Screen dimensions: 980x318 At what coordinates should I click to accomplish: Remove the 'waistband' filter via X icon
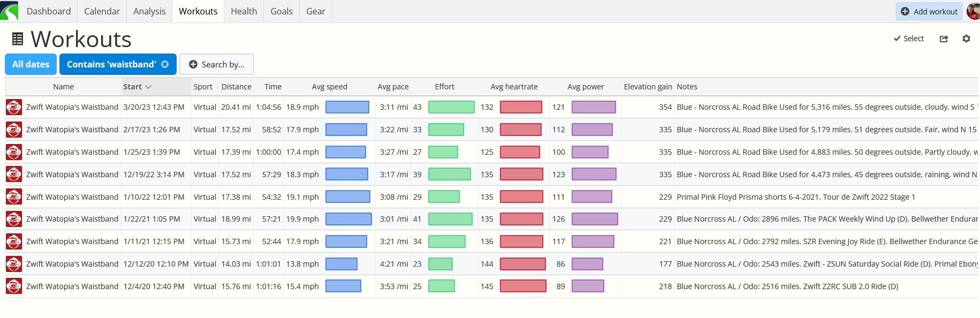165,64
